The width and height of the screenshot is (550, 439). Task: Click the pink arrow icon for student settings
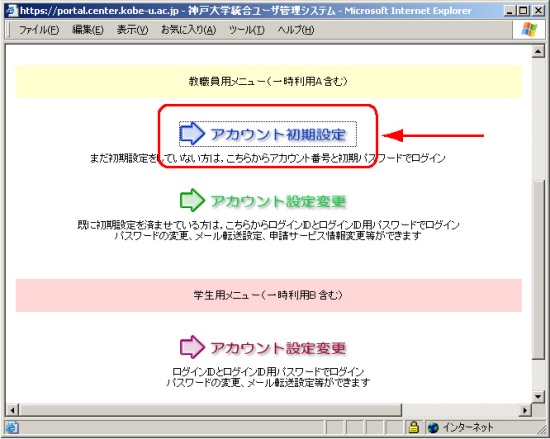coord(192,347)
